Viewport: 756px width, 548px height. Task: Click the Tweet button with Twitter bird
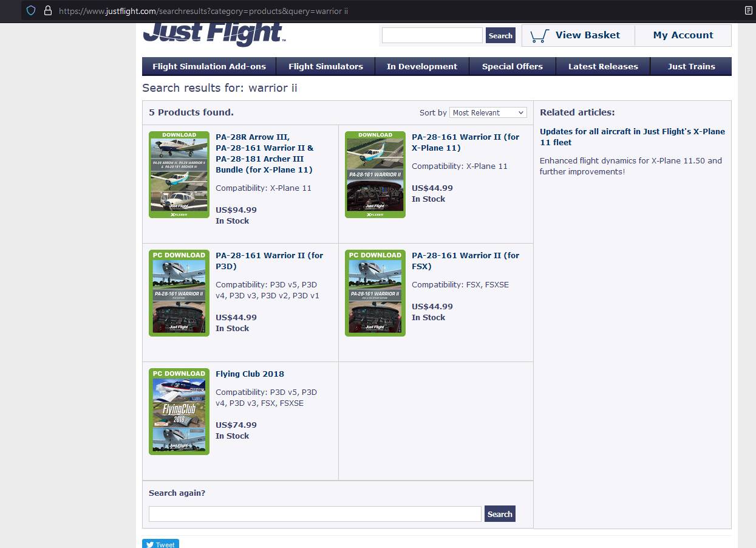[160, 544]
